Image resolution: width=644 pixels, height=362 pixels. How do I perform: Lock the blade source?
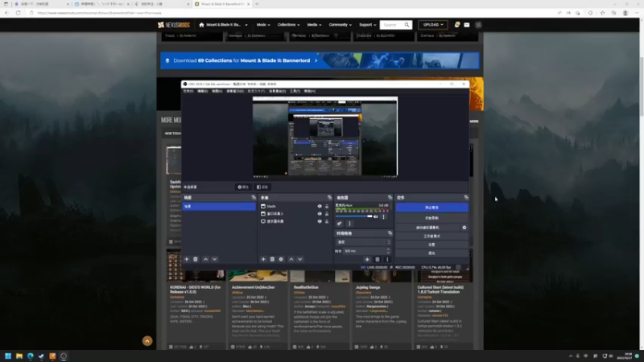(327, 207)
